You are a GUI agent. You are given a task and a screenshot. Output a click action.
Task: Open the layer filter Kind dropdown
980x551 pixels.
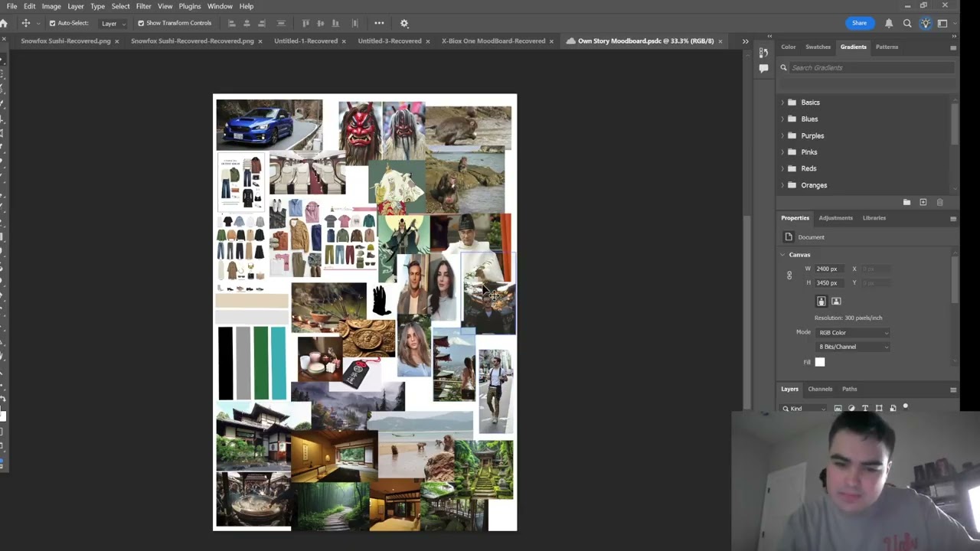tap(804, 409)
